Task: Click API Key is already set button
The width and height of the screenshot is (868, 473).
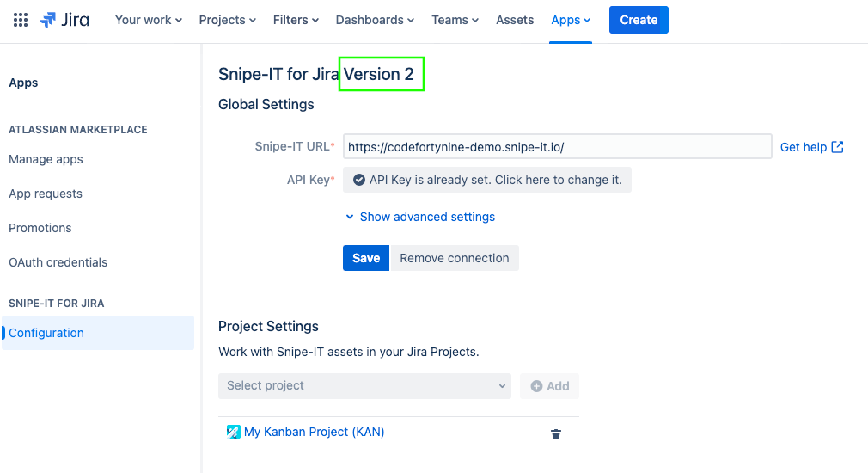Action: pyautogui.click(x=487, y=180)
